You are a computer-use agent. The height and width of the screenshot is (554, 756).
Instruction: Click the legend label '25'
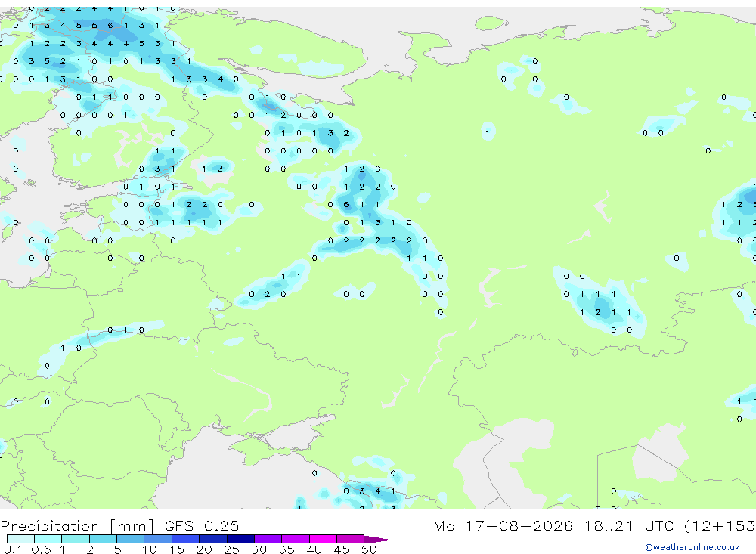coord(231,549)
